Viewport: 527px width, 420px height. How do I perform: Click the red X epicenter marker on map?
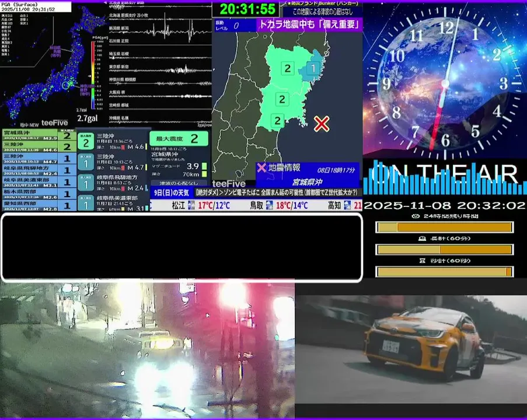(322, 124)
